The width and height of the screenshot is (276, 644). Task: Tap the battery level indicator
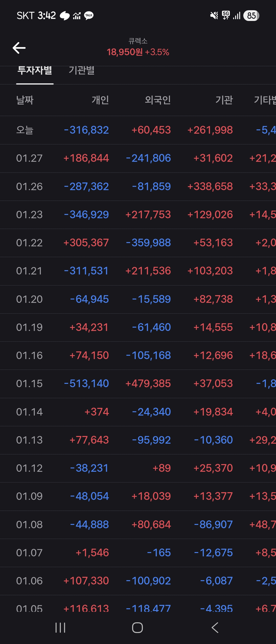251,16
